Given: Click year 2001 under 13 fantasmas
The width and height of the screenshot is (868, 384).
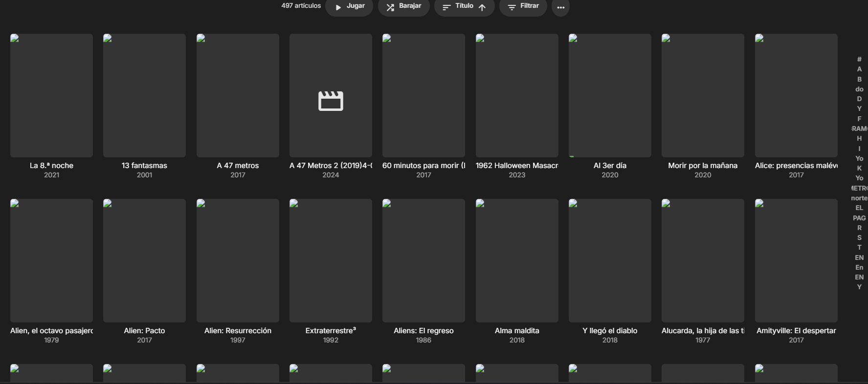Looking at the screenshot, I should click(x=144, y=175).
